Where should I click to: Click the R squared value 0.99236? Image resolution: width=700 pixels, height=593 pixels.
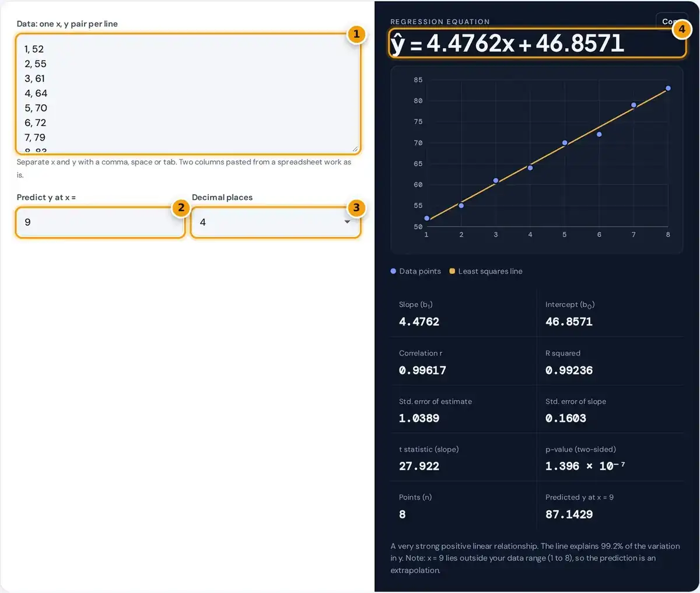tap(569, 370)
